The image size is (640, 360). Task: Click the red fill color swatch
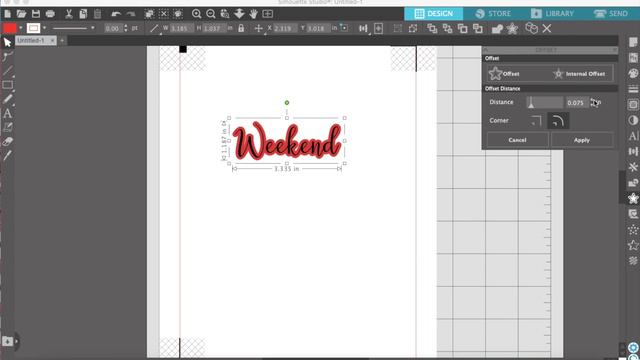[9, 28]
